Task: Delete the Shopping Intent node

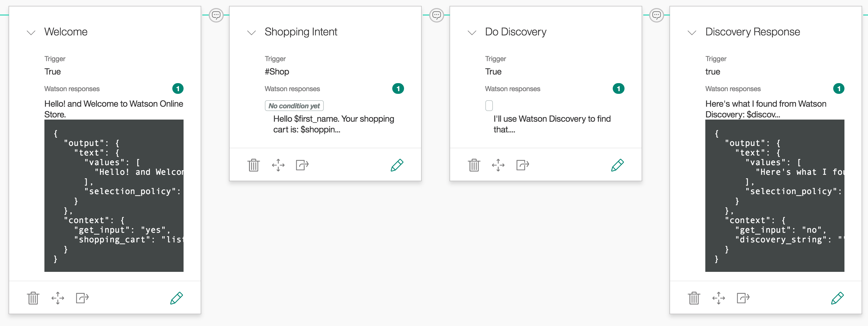Action: [x=253, y=165]
